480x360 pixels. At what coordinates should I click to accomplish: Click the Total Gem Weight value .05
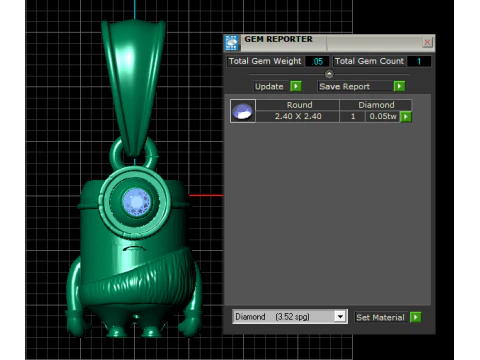point(317,61)
